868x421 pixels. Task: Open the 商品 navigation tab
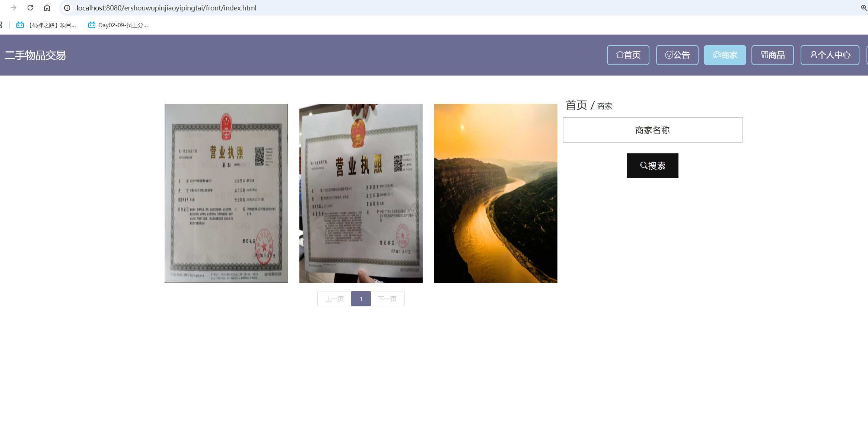[x=773, y=55]
